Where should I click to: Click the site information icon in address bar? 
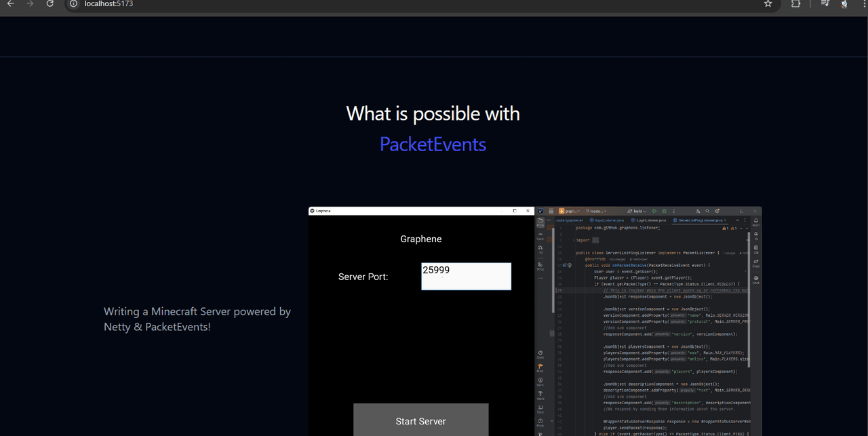74,4
